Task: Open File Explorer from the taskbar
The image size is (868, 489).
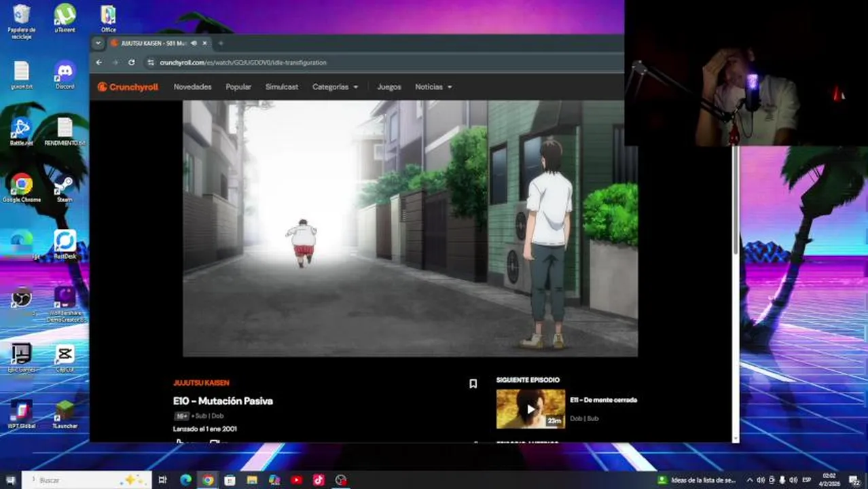Action: click(252, 480)
